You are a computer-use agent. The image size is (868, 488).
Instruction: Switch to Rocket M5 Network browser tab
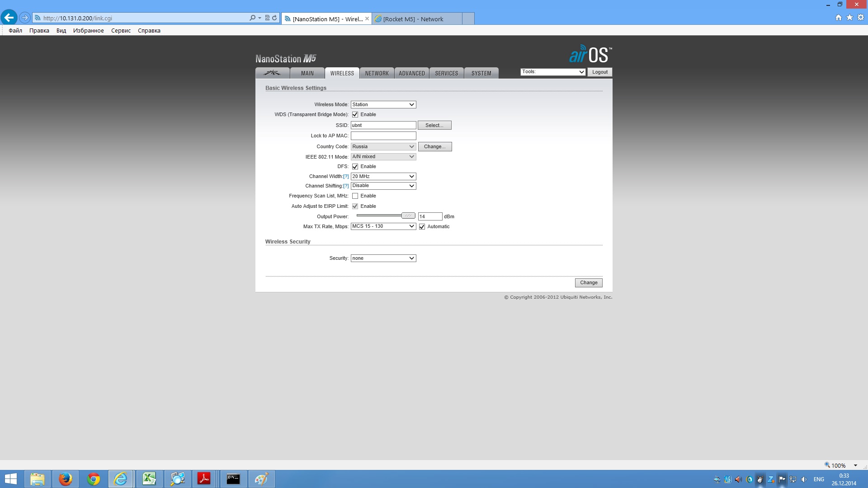coord(417,19)
